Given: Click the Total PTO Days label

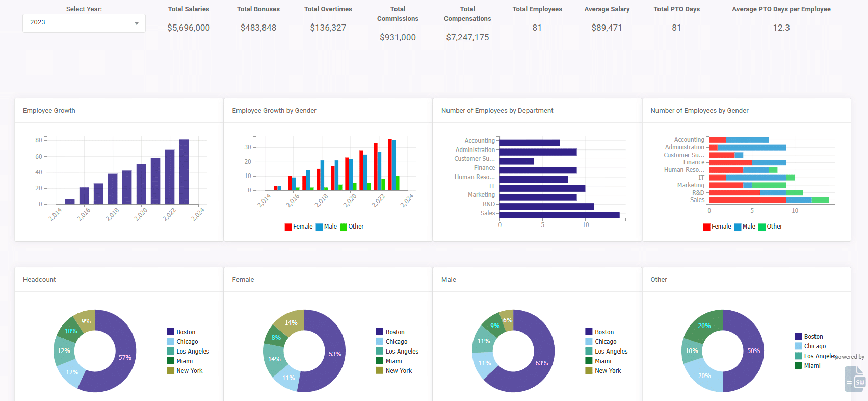Looking at the screenshot, I should 677,9.
